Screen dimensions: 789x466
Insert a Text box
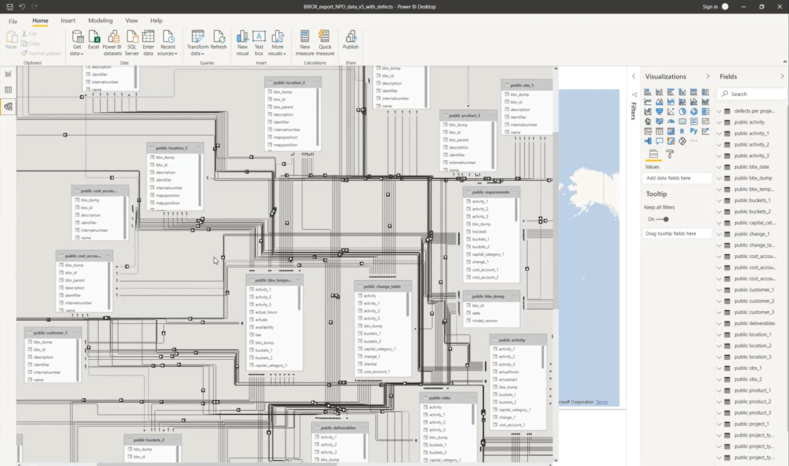[x=259, y=43]
